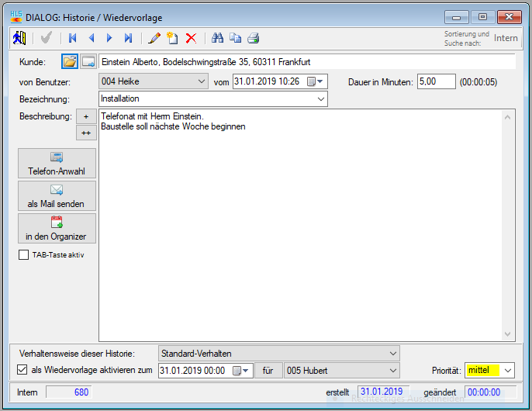Uncheck als Wiedervorlage aktivieren zum
Screen dimensions: 532x411
point(22,371)
